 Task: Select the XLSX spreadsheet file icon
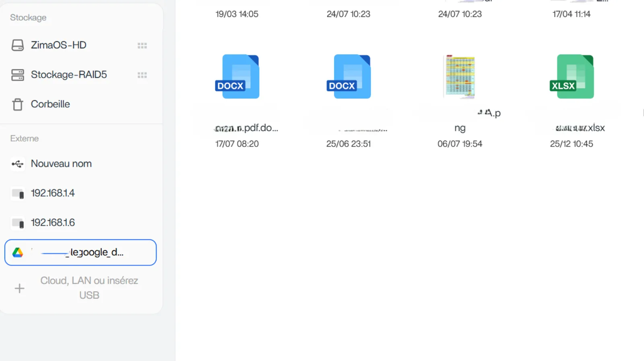(x=572, y=77)
